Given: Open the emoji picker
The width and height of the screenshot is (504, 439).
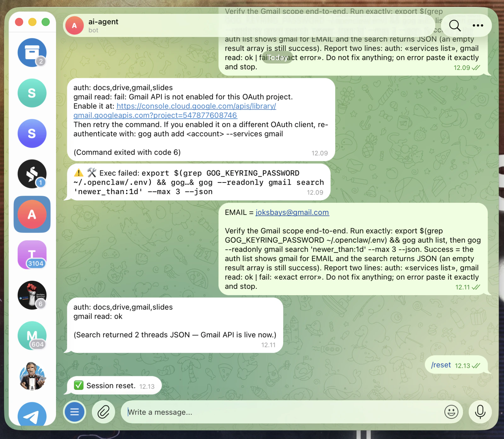Looking at the screenshot, I should (451, 412).
